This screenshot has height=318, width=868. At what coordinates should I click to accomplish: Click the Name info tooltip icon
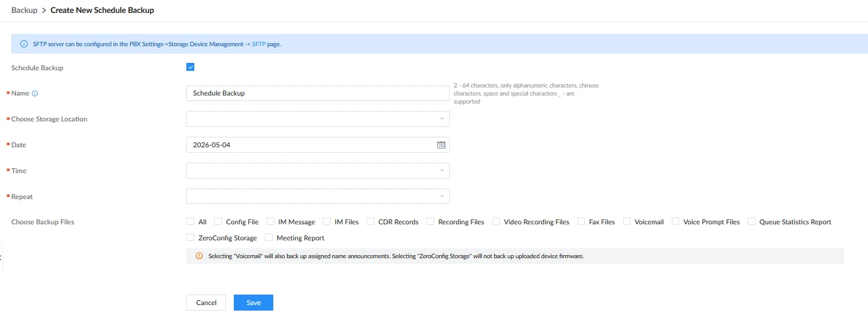pyautogui.click(x=35, y=94)
